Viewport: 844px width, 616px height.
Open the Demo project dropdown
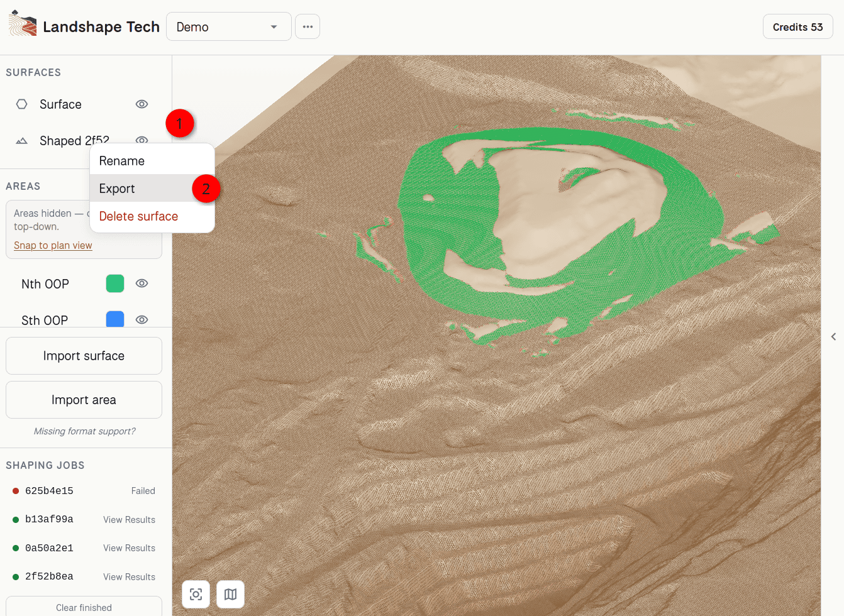[x=229, y=26]
